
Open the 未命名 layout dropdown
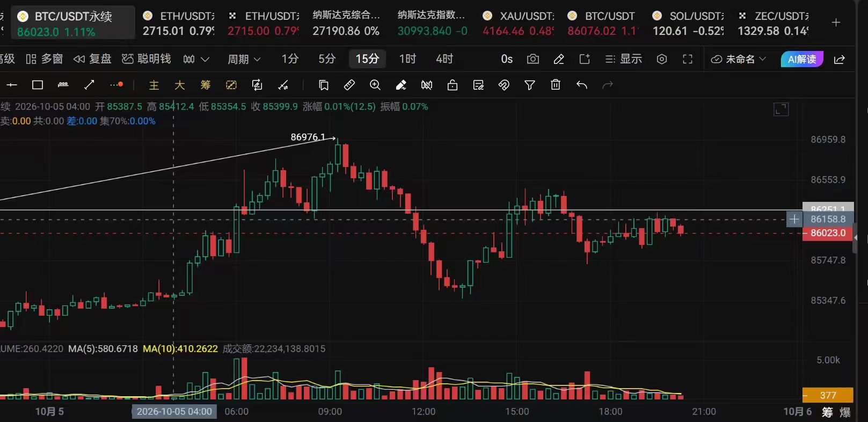coord(739,59)
